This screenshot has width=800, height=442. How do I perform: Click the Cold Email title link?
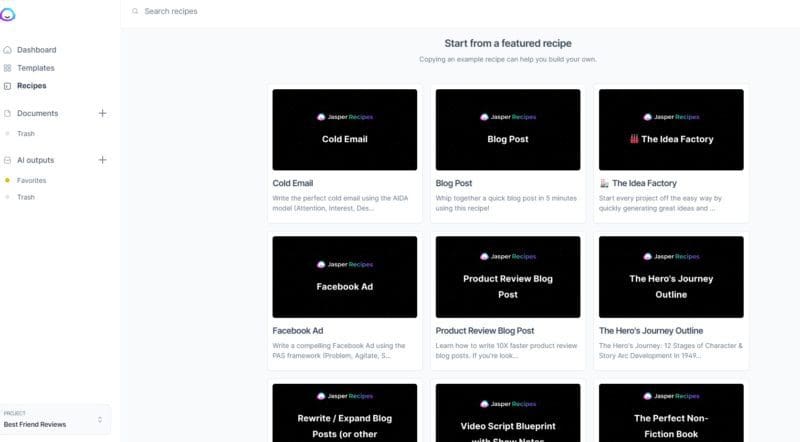click(293, 183)
